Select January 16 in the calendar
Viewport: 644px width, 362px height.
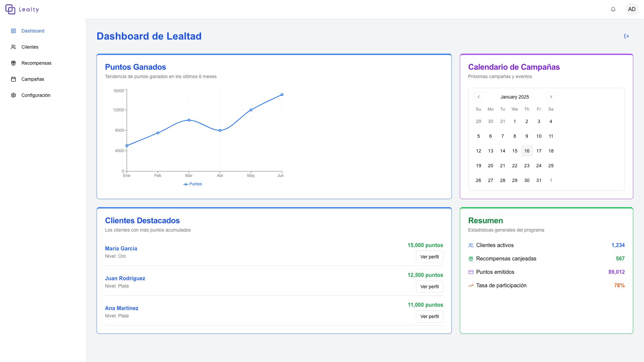pyautogui.click(x=527, y=151)
